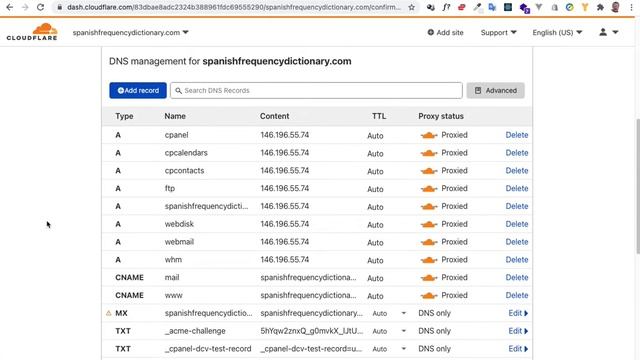The height and width of the screenshot is (360, 640).
Task: Go forward with the browser forward arrow
Action: [25, 7]
